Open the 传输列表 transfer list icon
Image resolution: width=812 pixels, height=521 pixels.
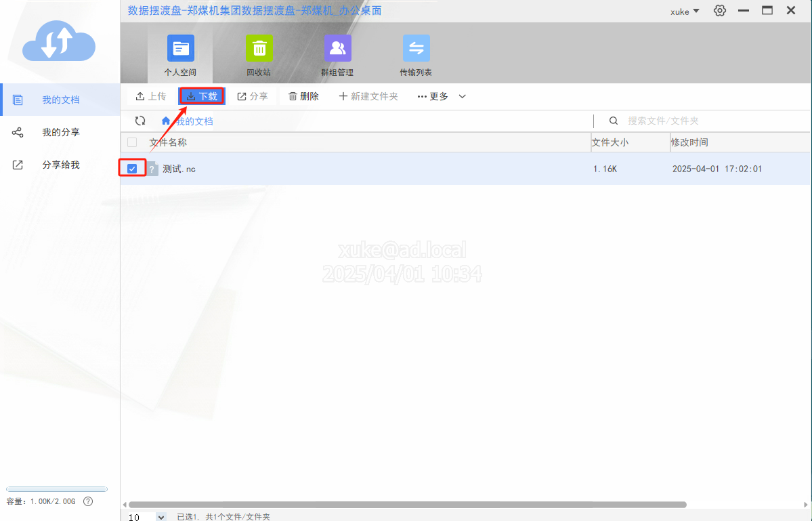[x=416, y=49]
